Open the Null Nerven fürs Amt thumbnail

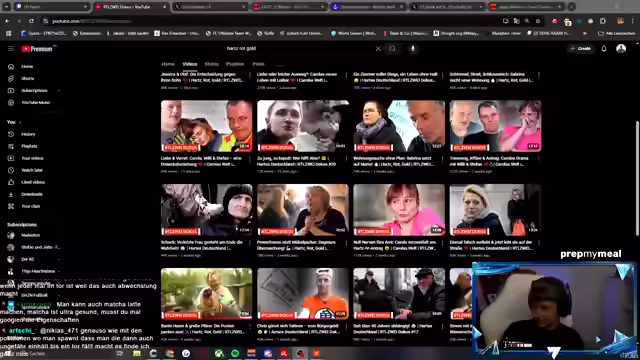pos(399,210)
